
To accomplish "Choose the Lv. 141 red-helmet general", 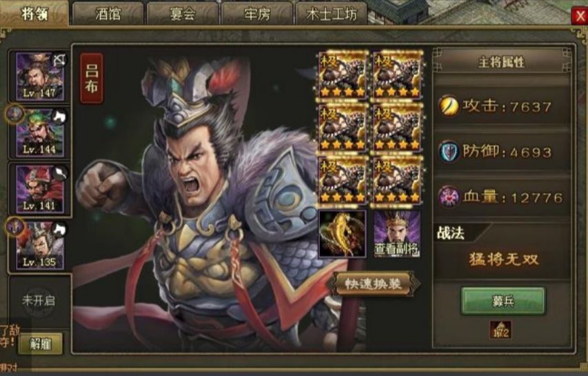I will [x=40, y=189].
